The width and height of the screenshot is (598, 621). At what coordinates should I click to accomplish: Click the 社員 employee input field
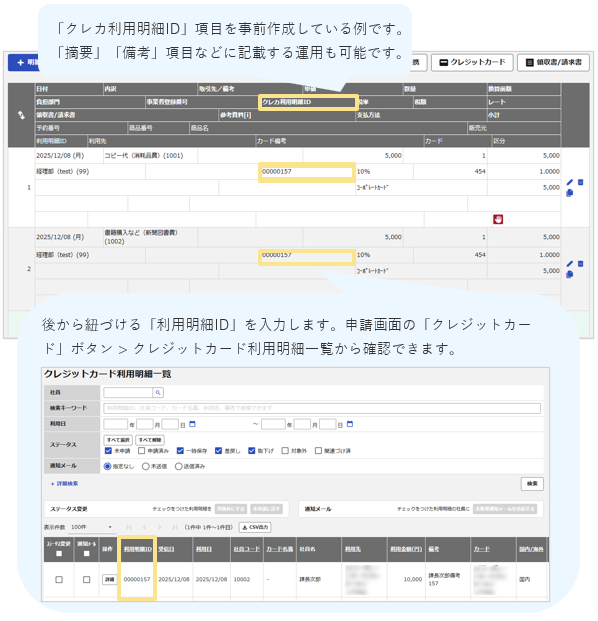tap(128, 392)
